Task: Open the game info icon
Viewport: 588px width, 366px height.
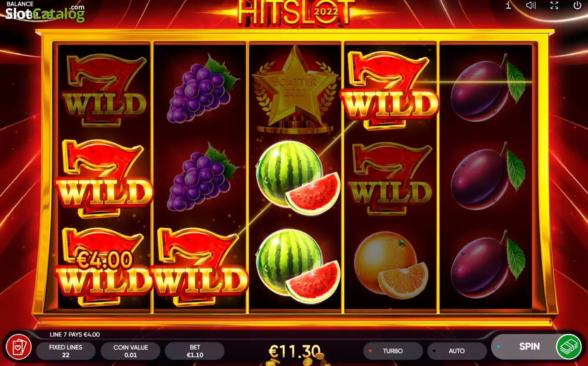Action: (x=508, y=5)
